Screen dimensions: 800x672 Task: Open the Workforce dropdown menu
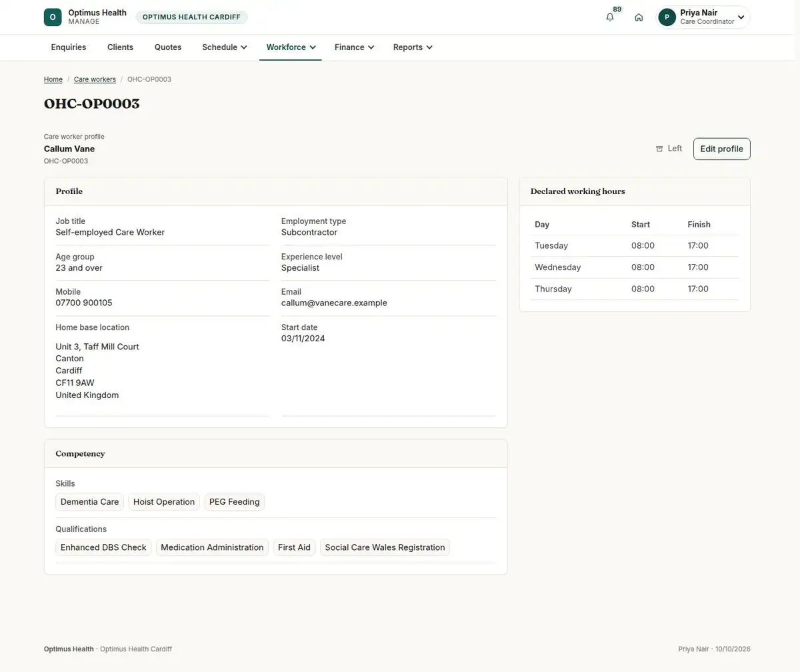coord(291,47)
